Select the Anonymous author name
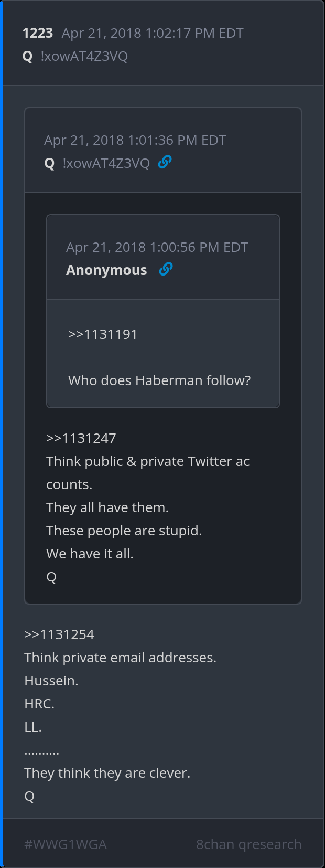The image size is (325, 868). [106, 270]
